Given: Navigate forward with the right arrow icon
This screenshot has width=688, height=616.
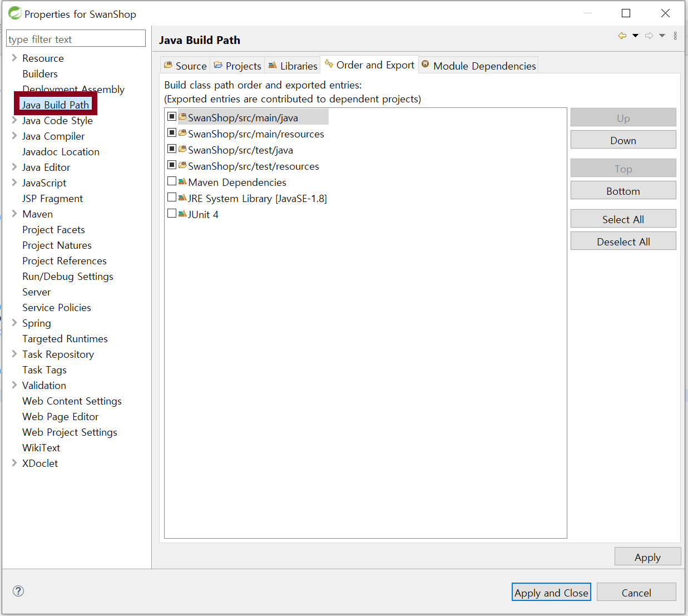Looking at the screenshot, I should click(x=649, y=36).
